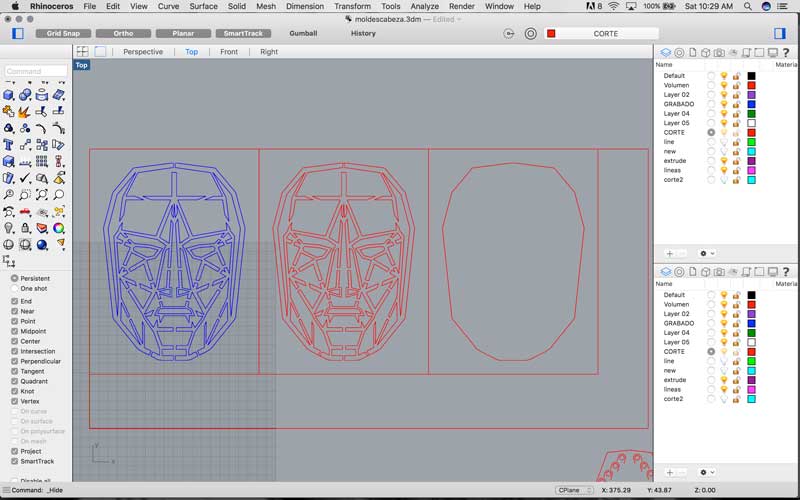800x500 pixels.
Task: Switch to the Perspective viewport tab
Action: [x=143, y=52]
